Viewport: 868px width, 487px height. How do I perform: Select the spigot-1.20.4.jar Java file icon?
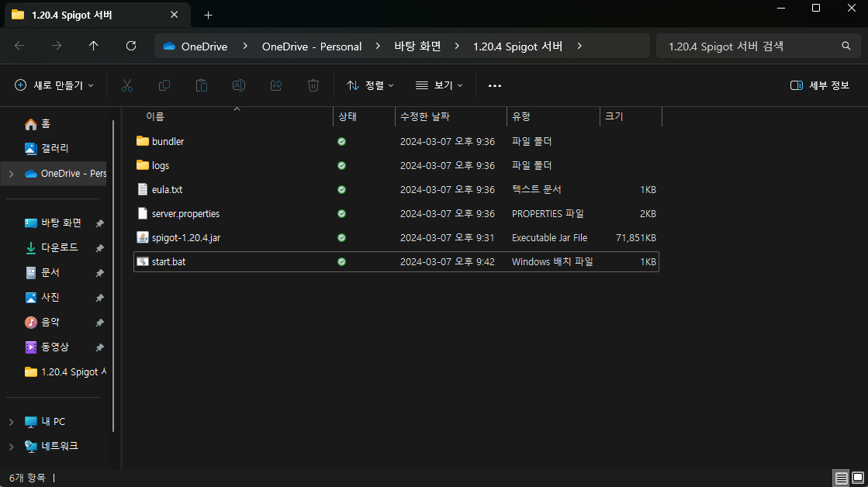click(142, 237)
